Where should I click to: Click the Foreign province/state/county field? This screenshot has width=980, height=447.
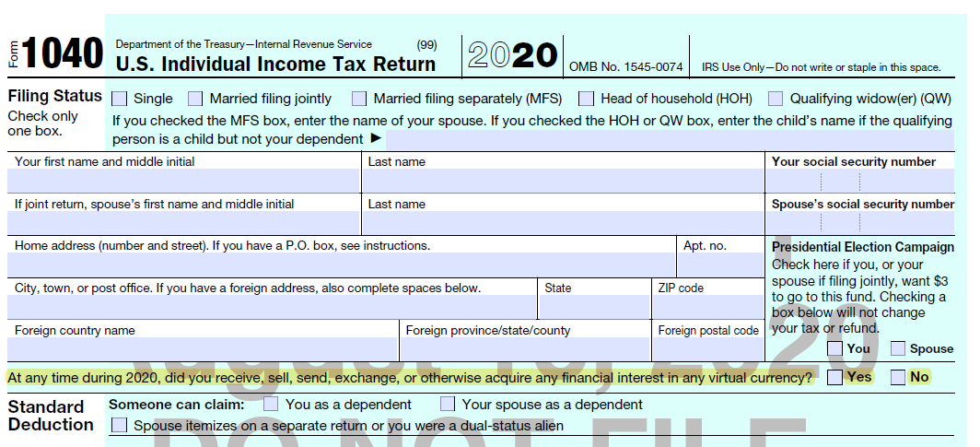(x=525, y=349)
